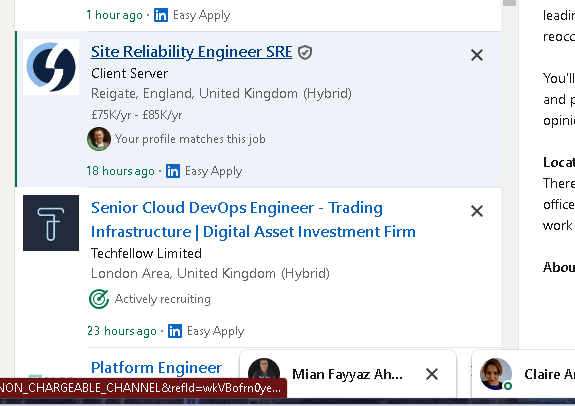Viewport: 575px width, 406px height.
Task: Click the '1 hour ago' timestamp
Action: [114, 15]
